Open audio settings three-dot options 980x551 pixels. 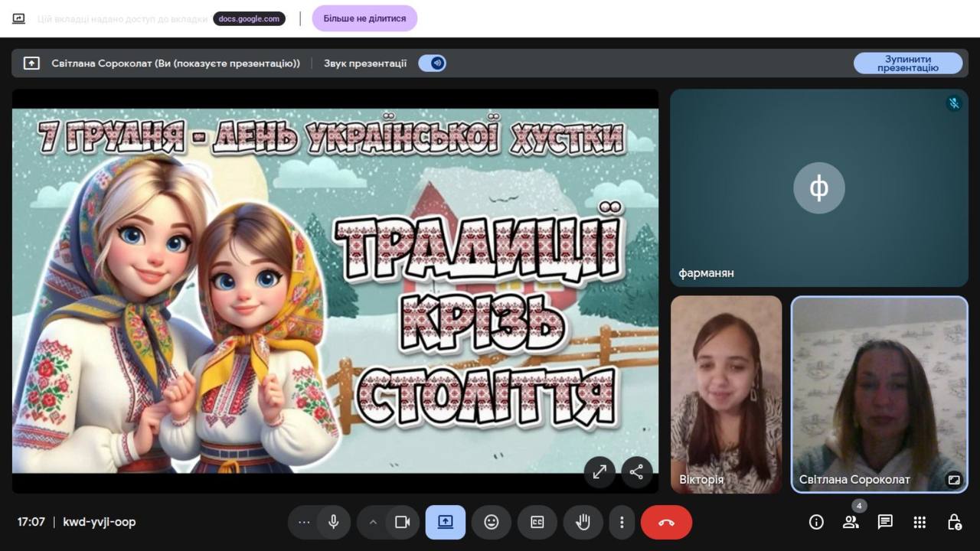click(x=304, y=522)
